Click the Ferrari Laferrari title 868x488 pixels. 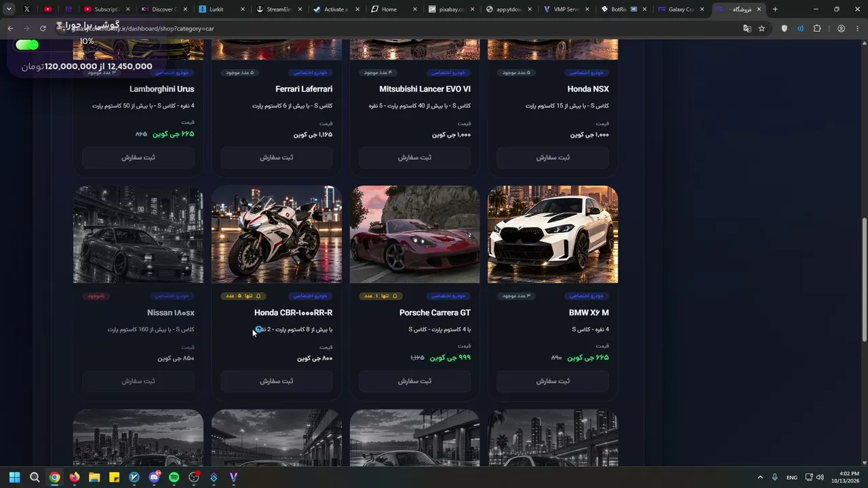(x=304, y=89)
